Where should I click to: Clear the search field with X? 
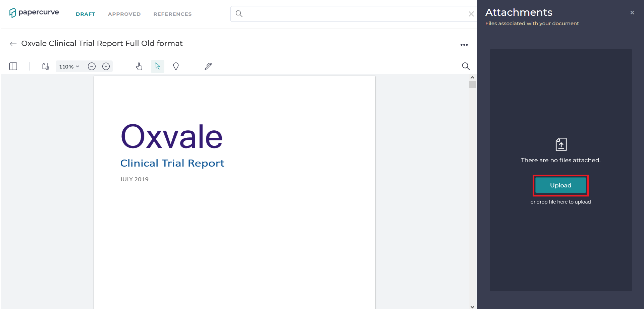click(x=471, y=14)
